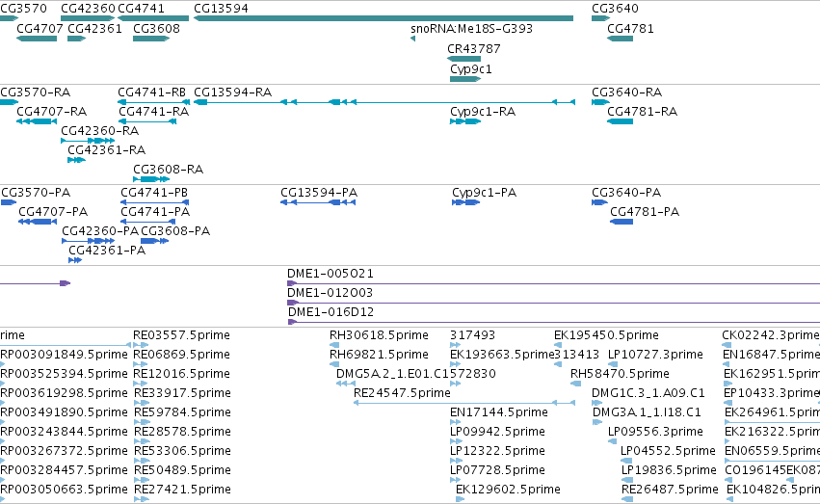Open the CG42361 gene label
The height and width of the screenshot is (504, 820).
coord(94,29)
